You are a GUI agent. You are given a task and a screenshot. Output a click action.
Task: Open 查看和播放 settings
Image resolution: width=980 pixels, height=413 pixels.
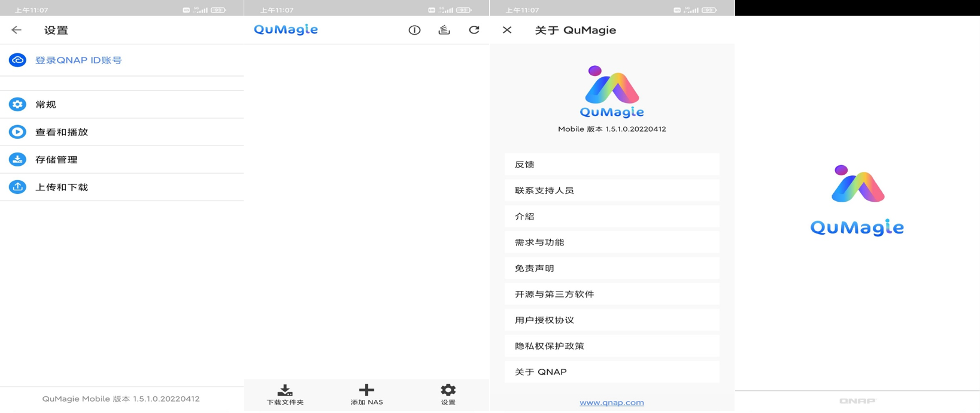122,132
